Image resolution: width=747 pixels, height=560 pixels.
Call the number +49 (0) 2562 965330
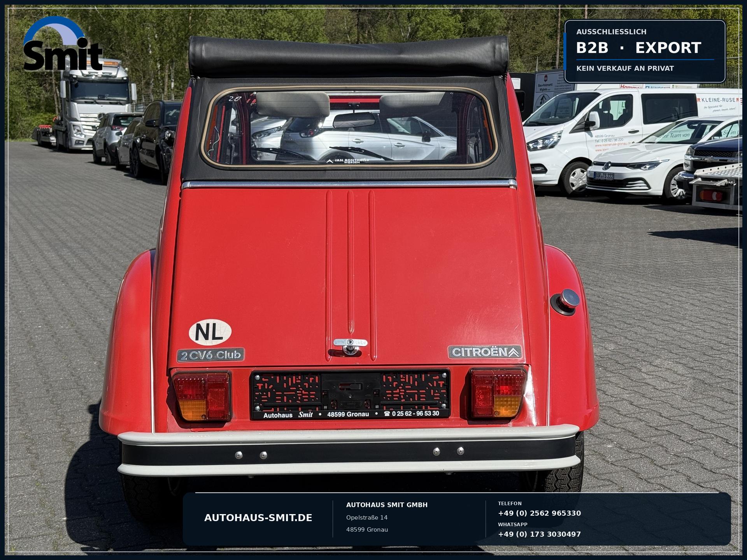coord(539,513)
